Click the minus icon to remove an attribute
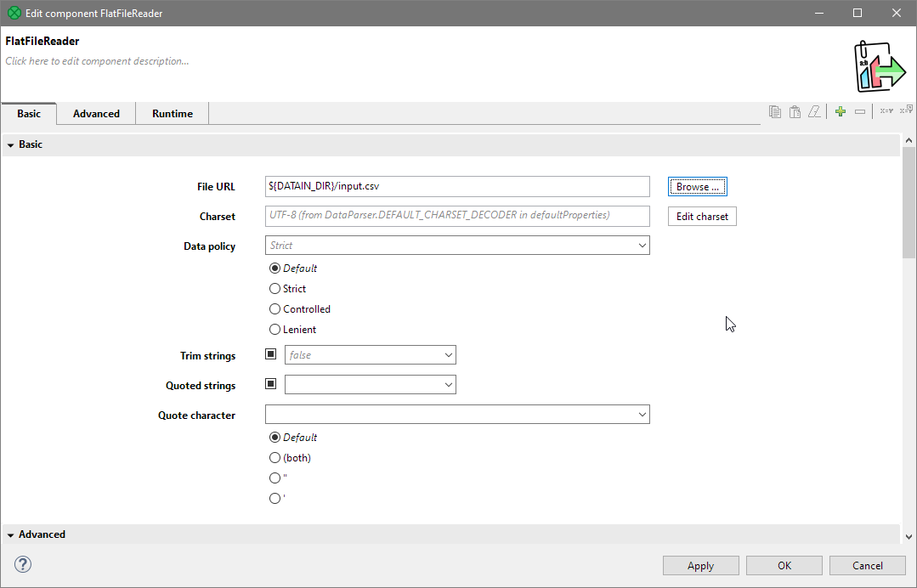The image size is (917, 588). [860, 110]
